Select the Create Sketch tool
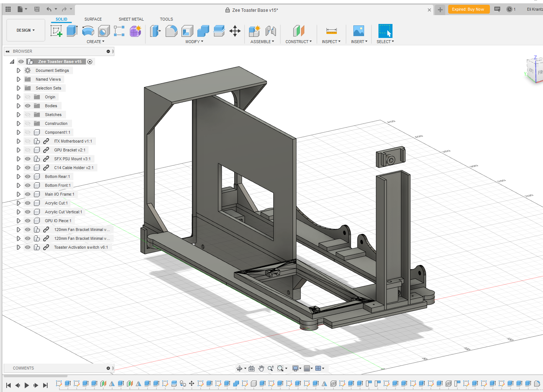Image resolution: width=543 pixels, height=392 pixels. coord(56,31)
